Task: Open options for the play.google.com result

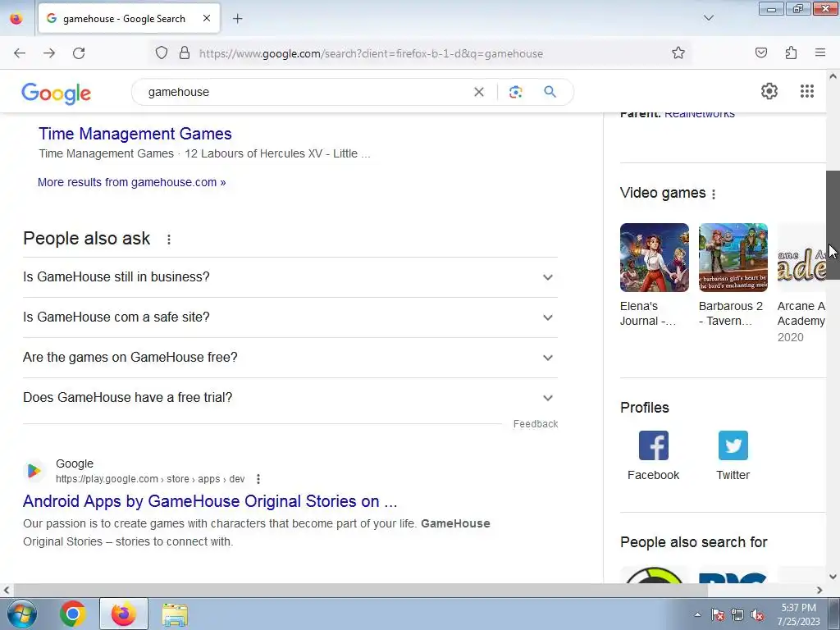Action: pos(258,479)
